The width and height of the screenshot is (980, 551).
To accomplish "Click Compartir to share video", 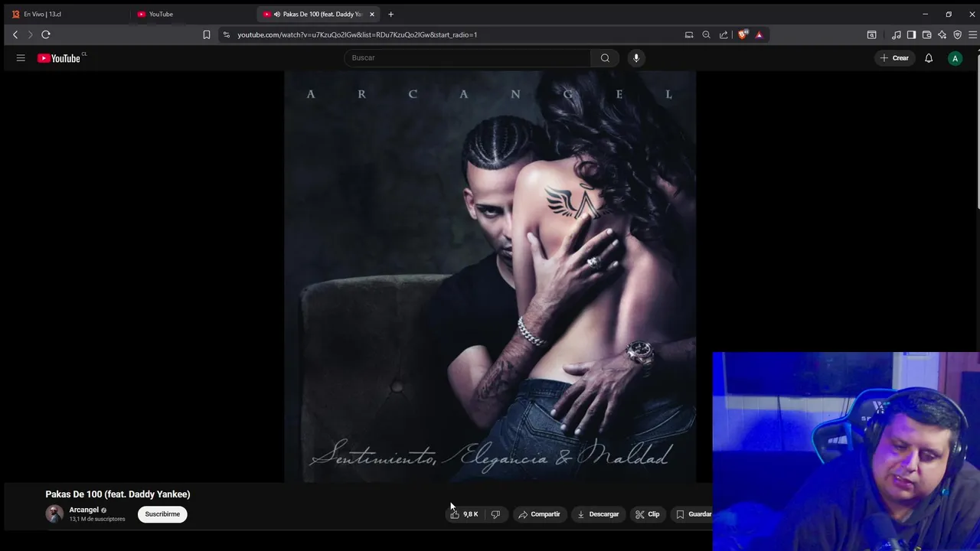I will 539,514.
